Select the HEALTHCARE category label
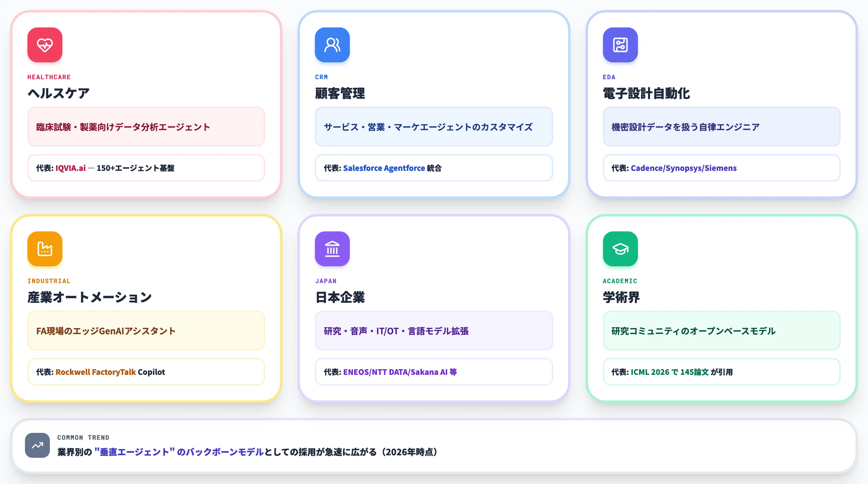The image size is (868, 484). point(49,77)
